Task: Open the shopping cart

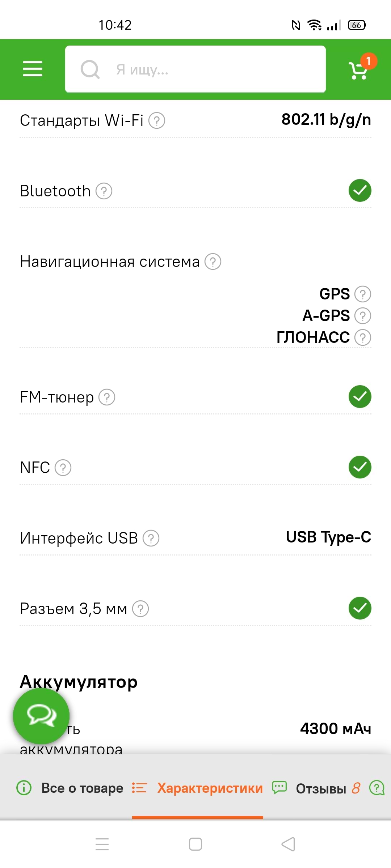Action: tap(358, 70)
